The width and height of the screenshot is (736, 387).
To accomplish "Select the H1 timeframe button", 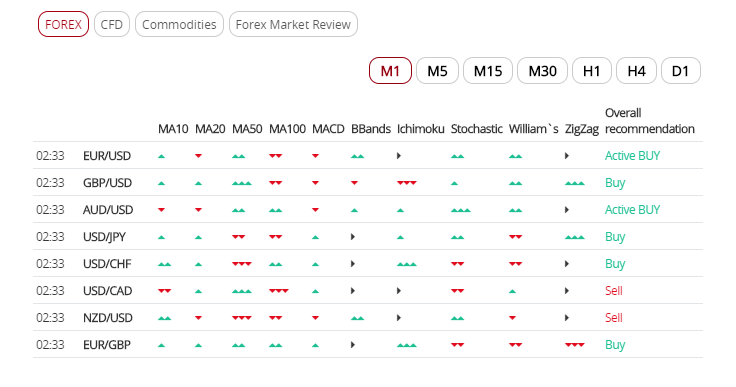I will coord(592,71).
